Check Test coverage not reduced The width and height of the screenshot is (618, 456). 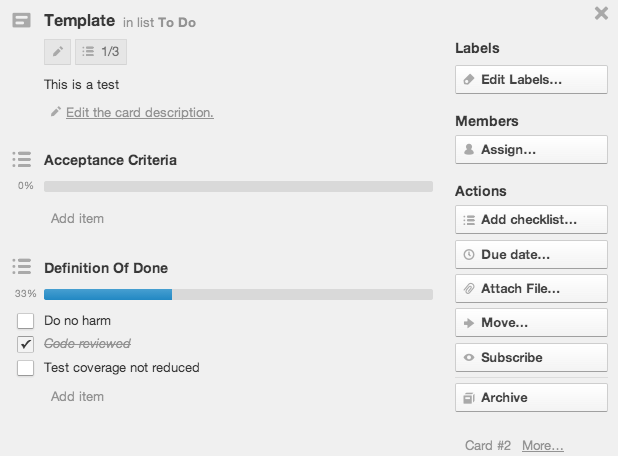(26, 368)
